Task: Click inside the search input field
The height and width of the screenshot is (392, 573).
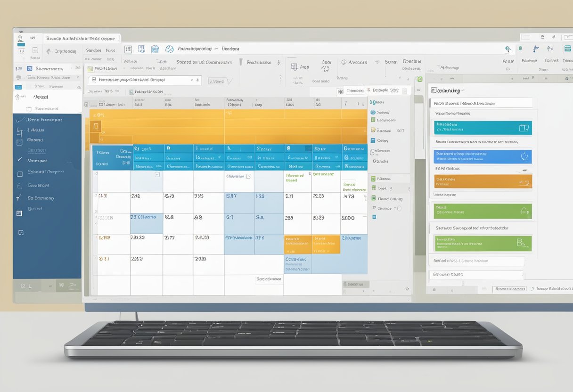Action: 141,81
